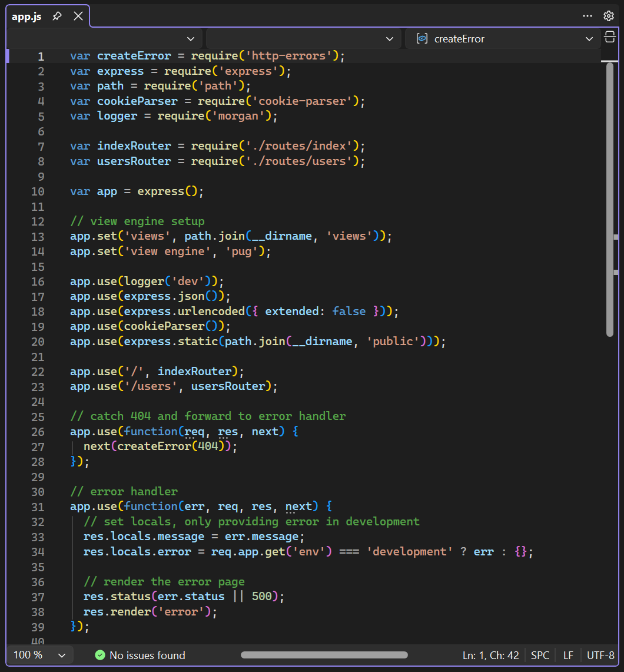Viewport: 624px width, 672px height.
Task: Click 'express' string on line 2
Action: 248,71
